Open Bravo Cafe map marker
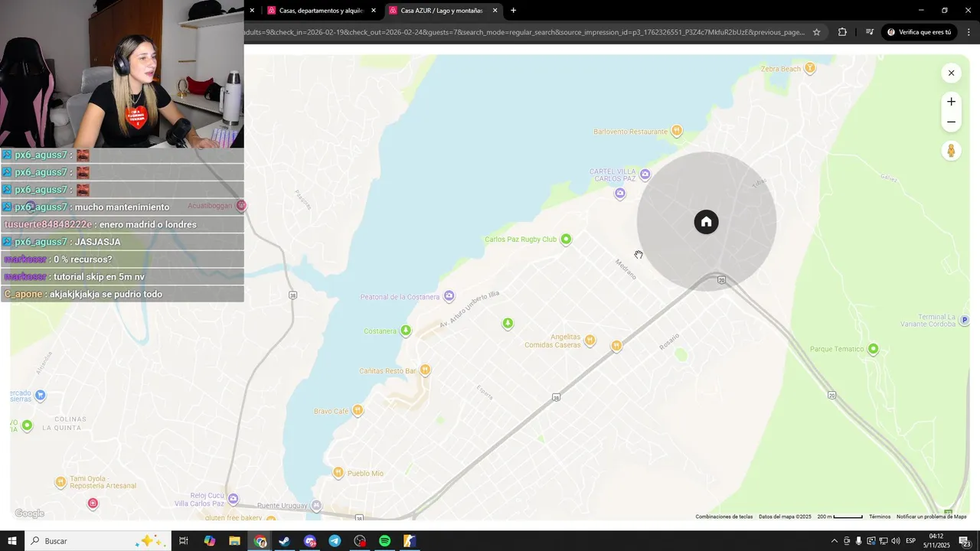The height and width of the screenshot is (551, 980). pyautogui.click(x=357, y=411)
